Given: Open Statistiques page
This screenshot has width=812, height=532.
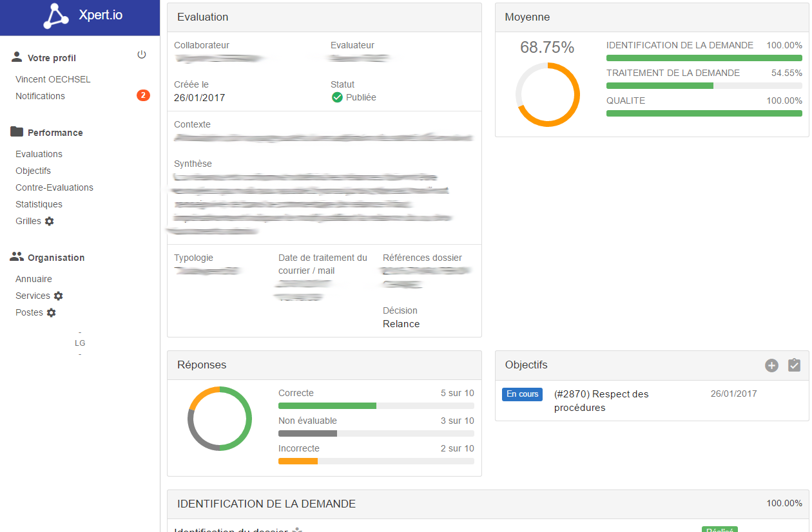Looking at the screenshot, I should 39,204.
